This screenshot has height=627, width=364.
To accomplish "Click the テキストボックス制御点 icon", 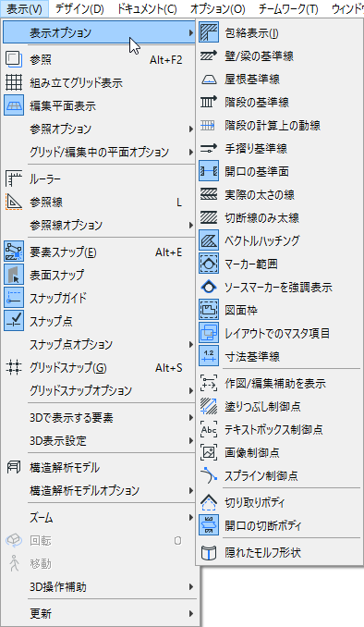I will (209, 429).
